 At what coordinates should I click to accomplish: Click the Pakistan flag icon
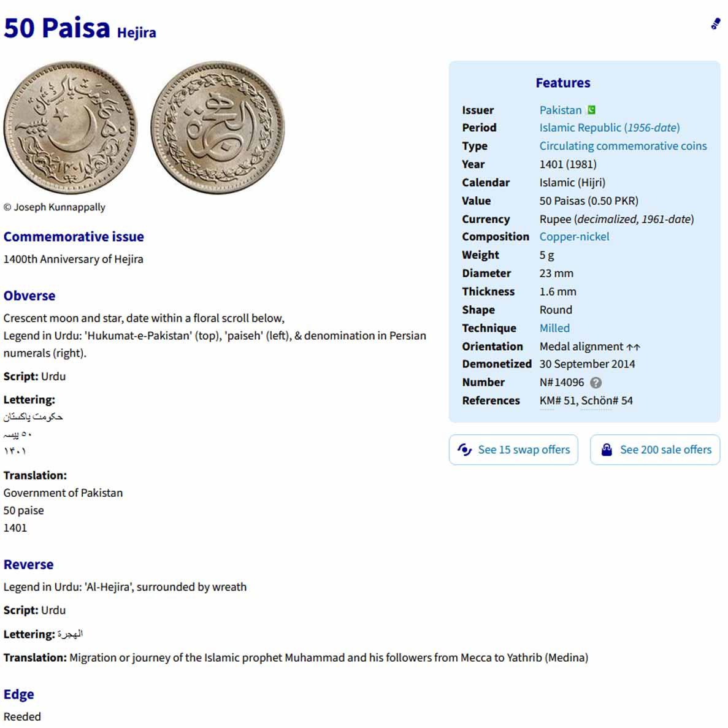pyautogui.click(x=591, y=110)
